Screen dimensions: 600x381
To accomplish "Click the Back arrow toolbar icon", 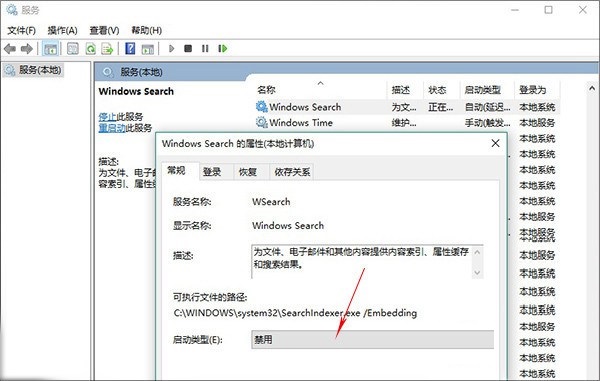I will 10,49.
